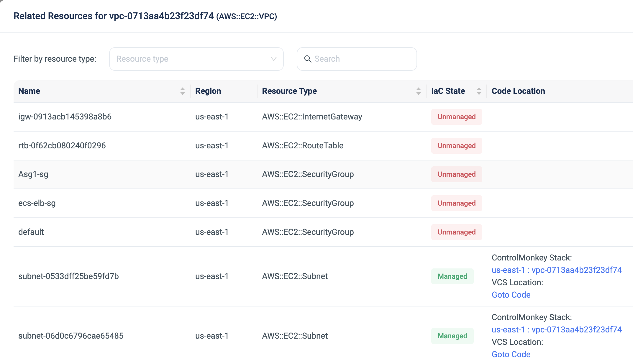
Task: Click the Filter by resource type label
Action: 55,59
